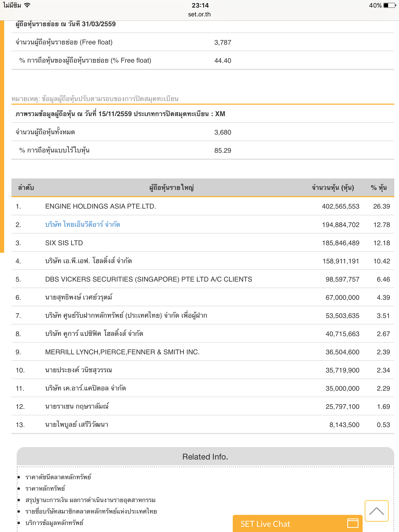This screenshot has width=399, height=532.
Task: Select บริษัท เค.อาร์.แคปิตอล จำกัด name
Action: pyautogui.click(x=85, y=388)
